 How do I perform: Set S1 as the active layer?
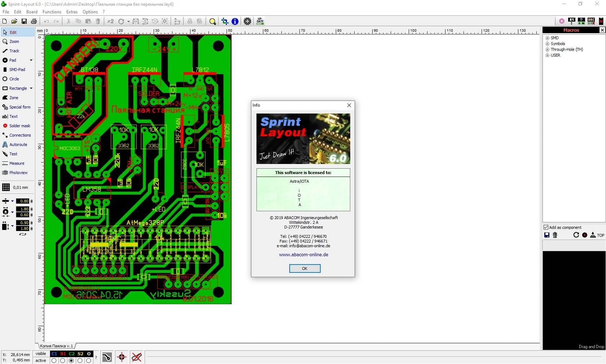(x=63, y=360)
